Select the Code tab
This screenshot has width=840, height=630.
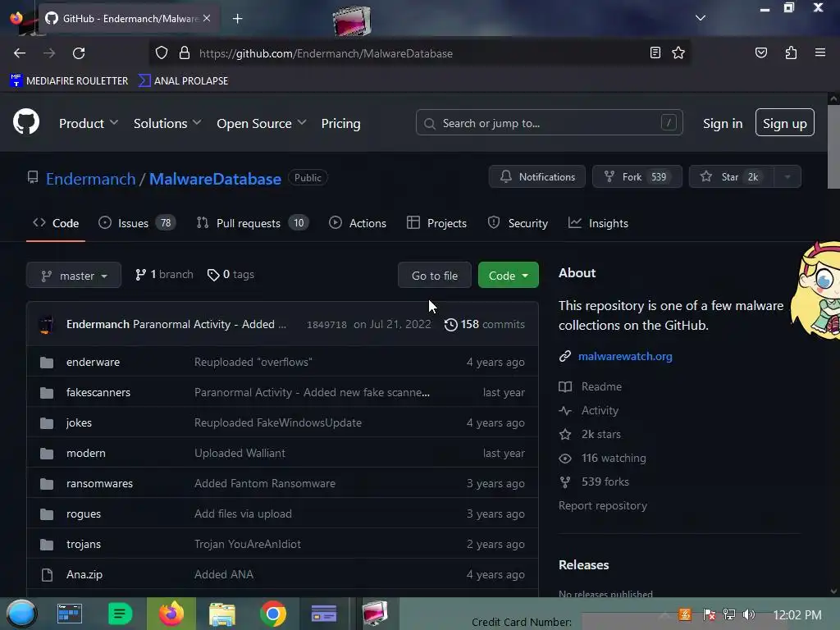[x=56, y=223]
